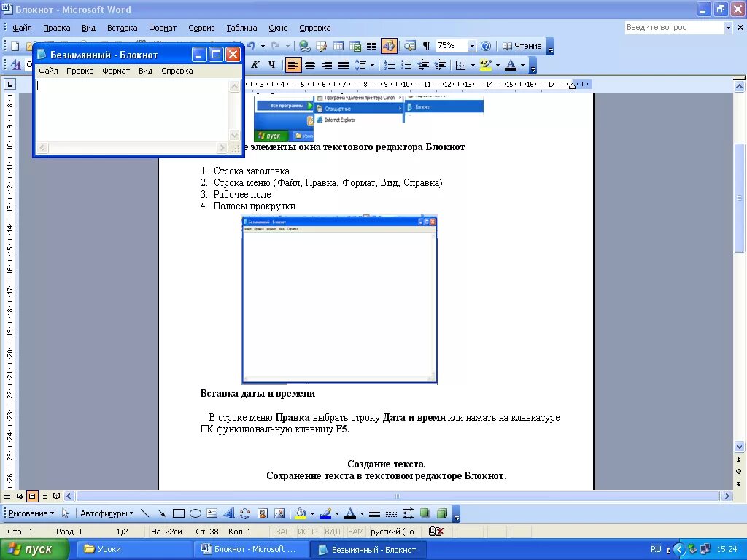Select the Select Objects arrow pointer tool
Screen dimensions: 747x560
[65, 513]
